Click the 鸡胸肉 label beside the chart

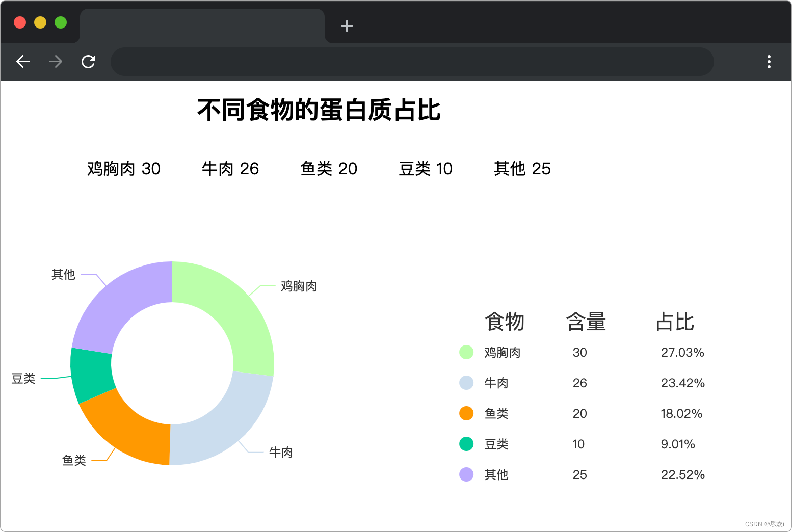click(299, 286)
